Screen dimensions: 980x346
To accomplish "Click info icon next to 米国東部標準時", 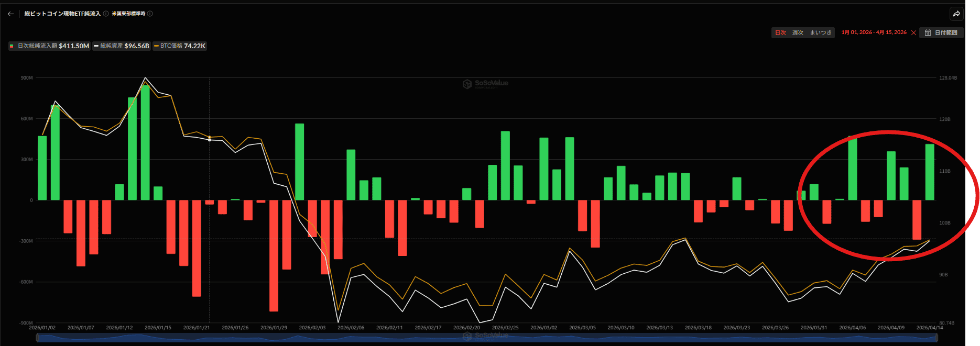I will 150,14.
